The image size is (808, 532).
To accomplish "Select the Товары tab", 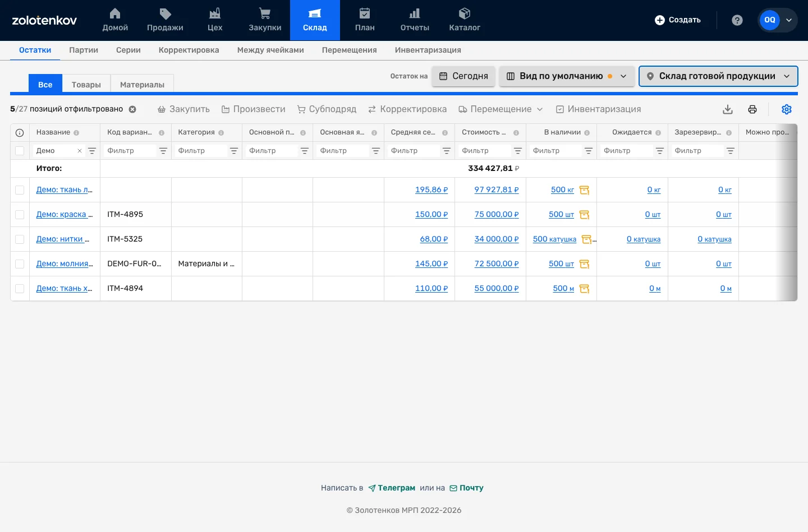I will point(86,85).
